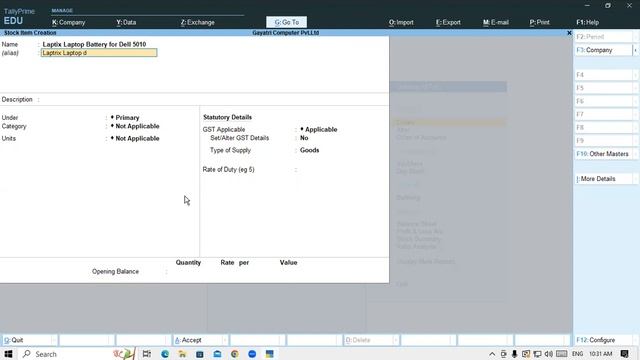Open Microsoft Edge from taskbar
This screenshot has width=640, height=360.
(x=165, y=354)
